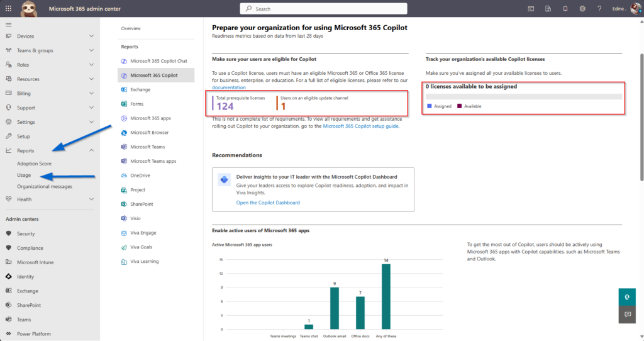Click the Power Platform admin center icon
The width and height of the screenshot is (644, 341).
(x=9, y=333)
